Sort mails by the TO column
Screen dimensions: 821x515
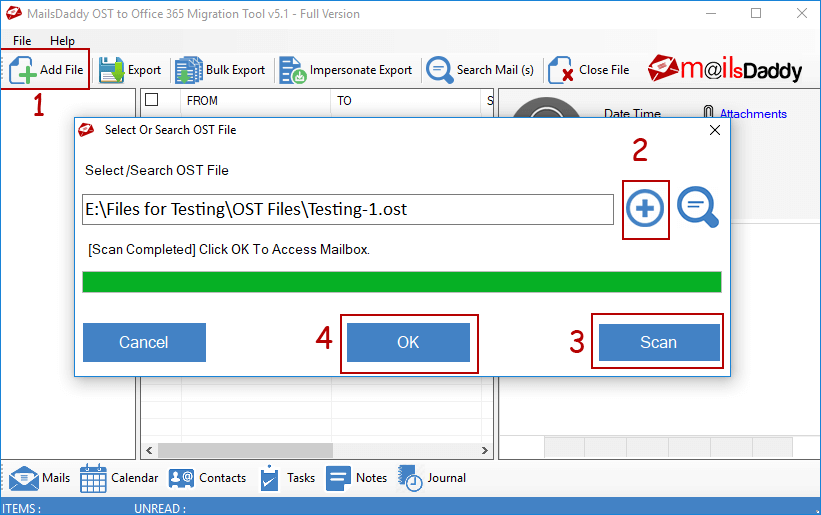344,100
